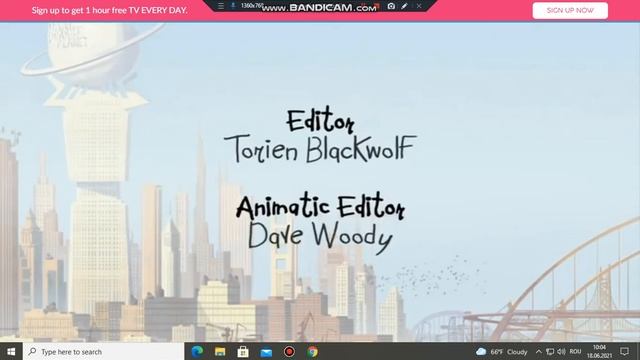640x360 pixels.
Task: Expand the hidden system tray icons
Action: point(538,351)
